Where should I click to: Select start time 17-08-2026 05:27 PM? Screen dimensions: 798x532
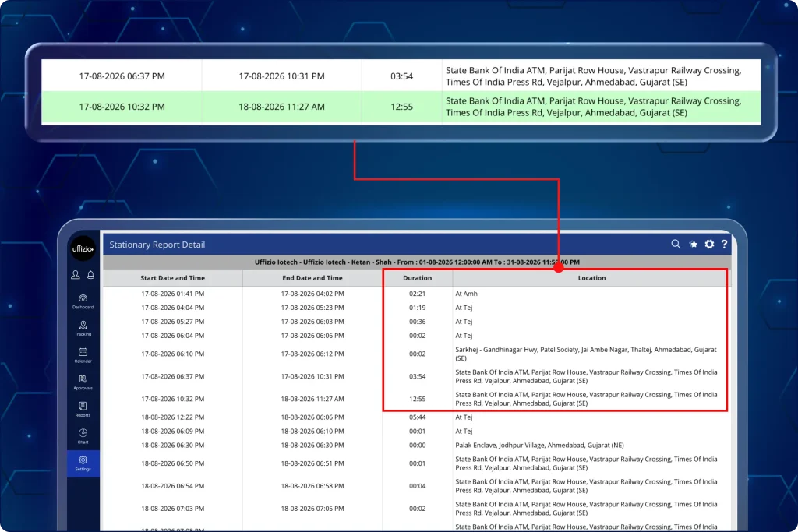pyautogui.click(x=172, y=322)
